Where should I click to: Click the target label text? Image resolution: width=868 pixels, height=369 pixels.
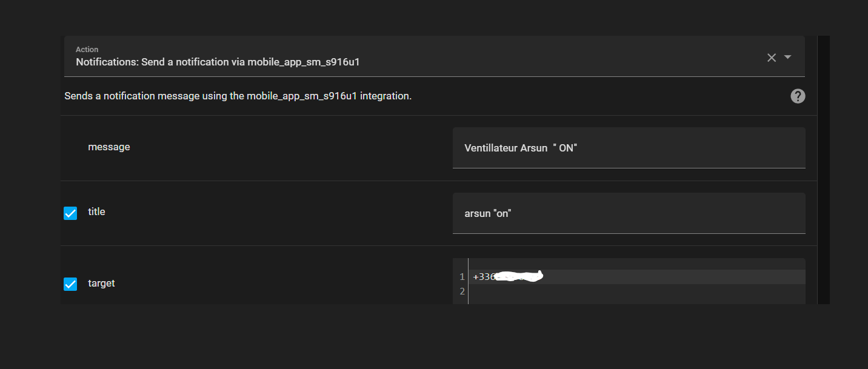[x=101, y=283]
